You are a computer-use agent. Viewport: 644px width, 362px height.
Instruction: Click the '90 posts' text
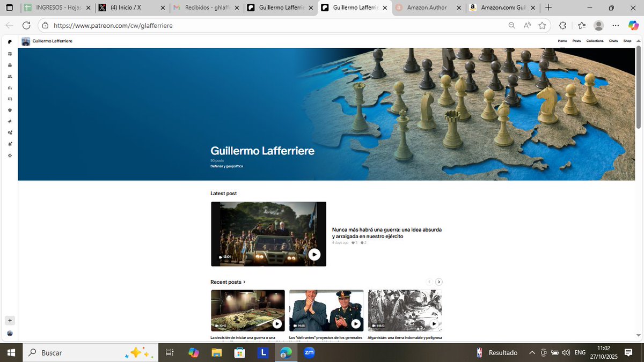[x=217, y=160]
